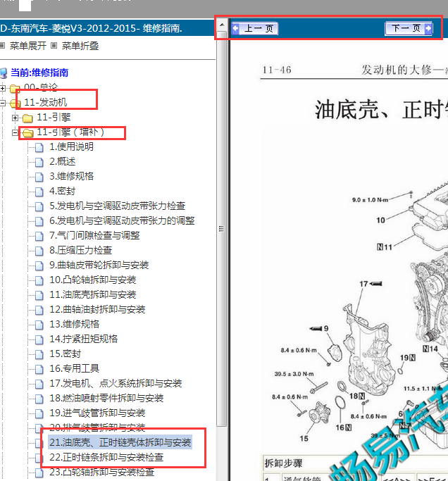Screen dimensions: 448x481
Task: Click the open folder icon of 11-引擎（增补）
Action: pos(27,133)
